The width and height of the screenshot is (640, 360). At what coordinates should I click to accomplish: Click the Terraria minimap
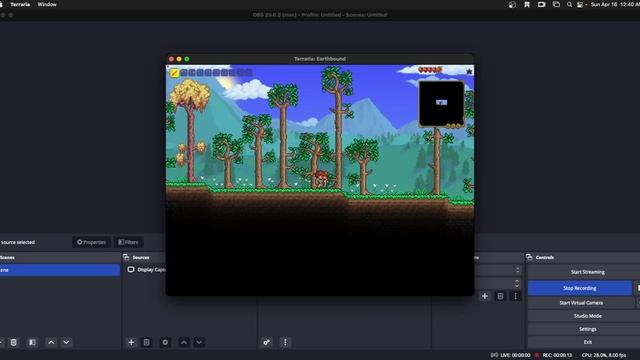click(x=441, y=104)
